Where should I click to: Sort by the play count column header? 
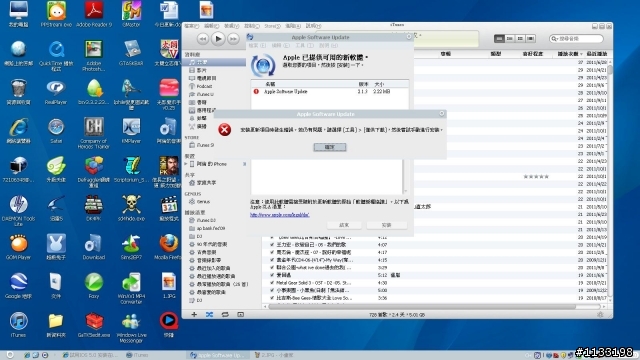pyautogui.click(x=570, y=54)
